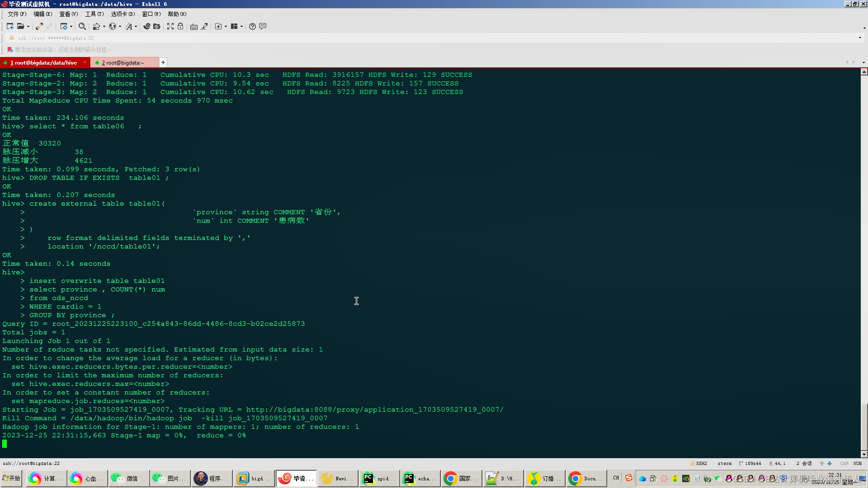
Task: Open PyCharm spid taskbar item
Action: (379, 479)
